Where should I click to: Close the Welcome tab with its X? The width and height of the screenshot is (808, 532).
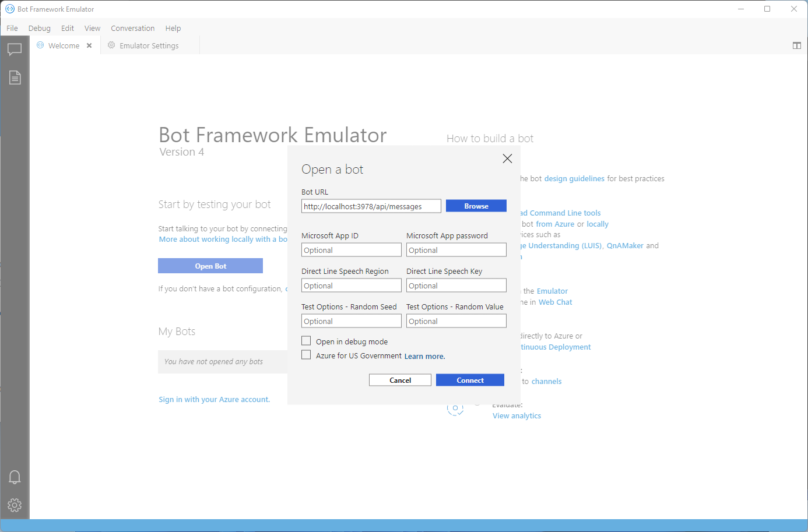pyautogui.click(x=89, y=45)
